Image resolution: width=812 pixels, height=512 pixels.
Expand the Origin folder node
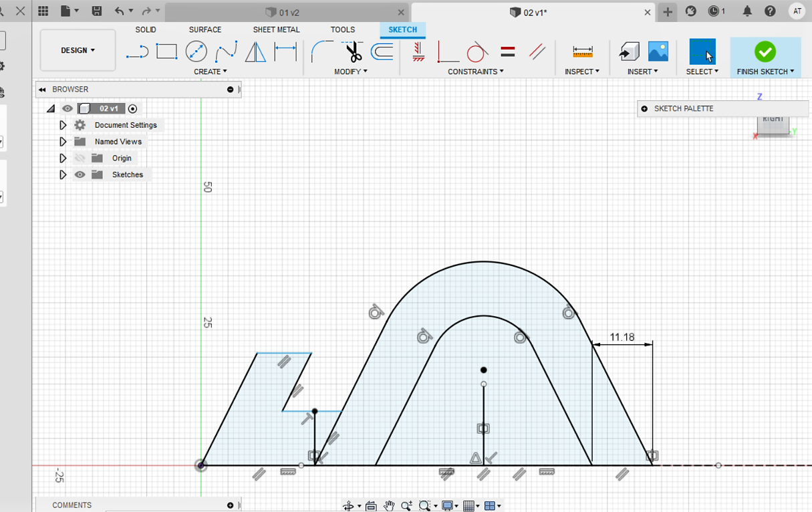[63, 158]
